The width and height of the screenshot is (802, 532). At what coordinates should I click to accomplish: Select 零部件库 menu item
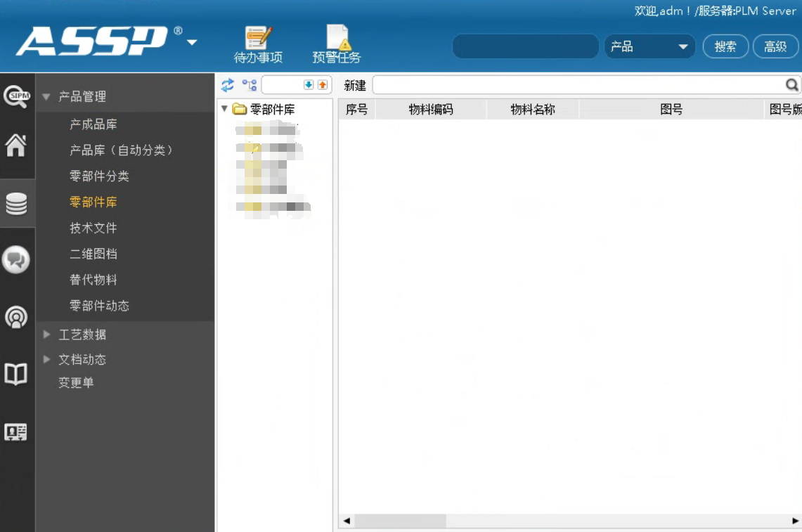click(x=93, y=202)
